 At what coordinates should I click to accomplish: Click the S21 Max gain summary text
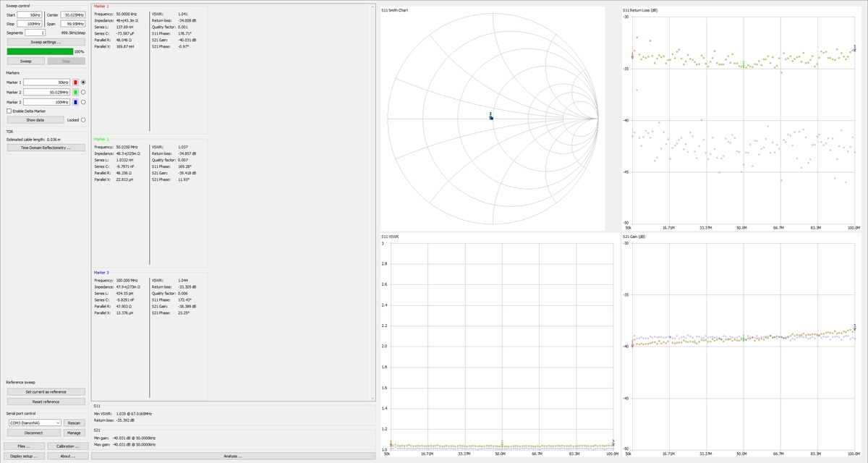coord(125,443)
